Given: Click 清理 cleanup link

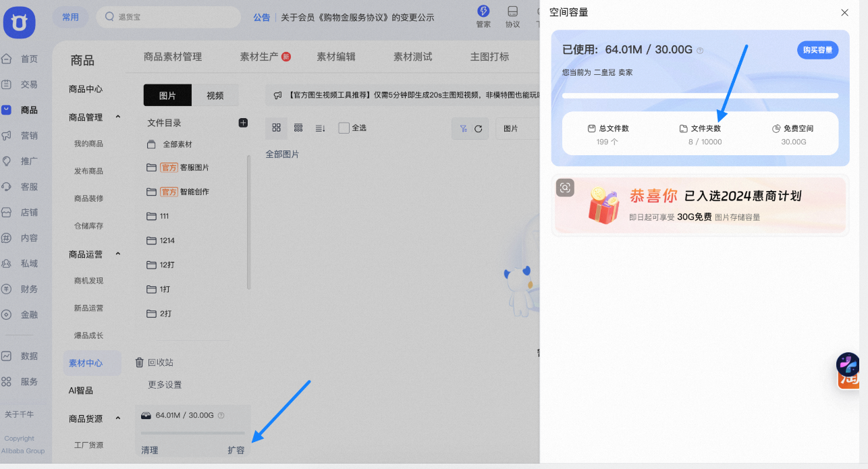Looking at the screenshot, I should coord(150,450).
